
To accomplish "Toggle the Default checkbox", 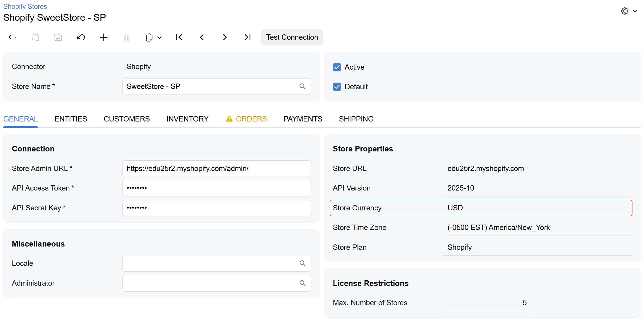I will [x=337, y=87].
